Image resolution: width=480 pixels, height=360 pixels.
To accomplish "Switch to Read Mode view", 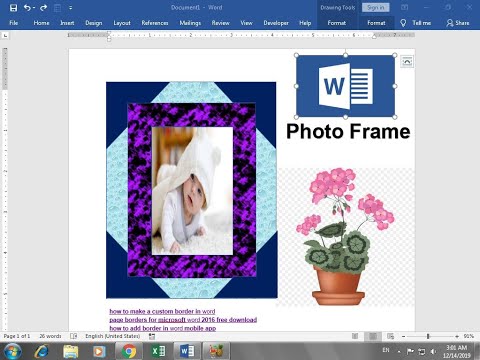I will pyautogui.click(x=355, y=336).
